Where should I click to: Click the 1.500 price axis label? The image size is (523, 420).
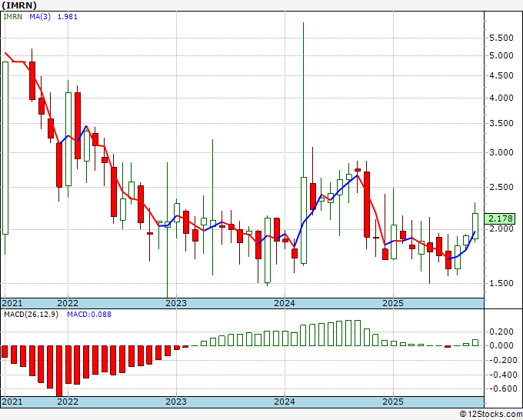[501, 283]
